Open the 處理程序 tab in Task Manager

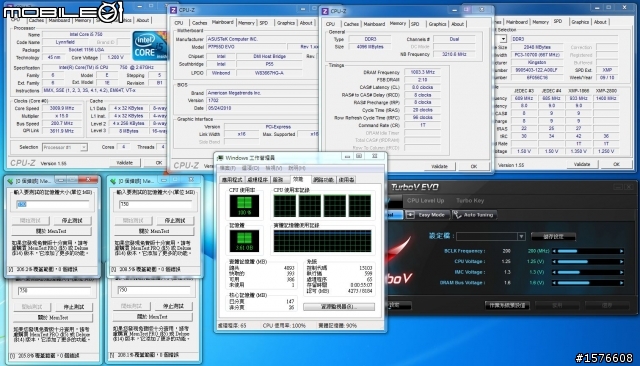click(x=258, y=180)
